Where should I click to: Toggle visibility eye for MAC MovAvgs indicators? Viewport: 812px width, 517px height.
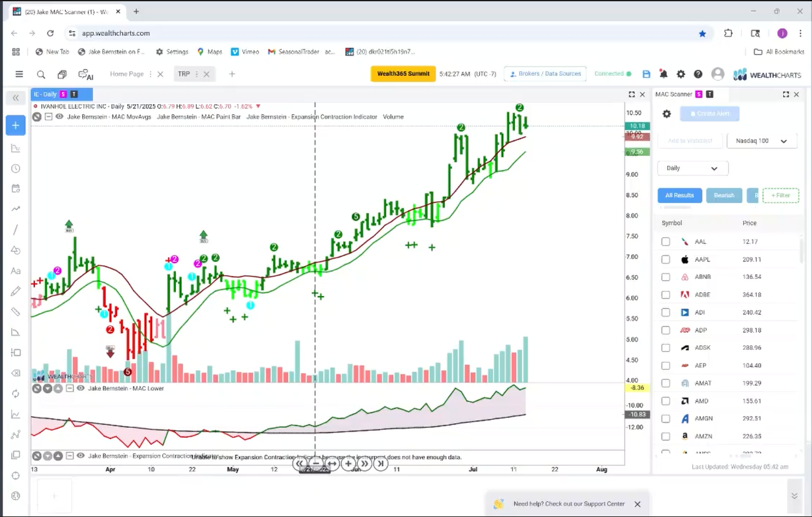[60, 117]
